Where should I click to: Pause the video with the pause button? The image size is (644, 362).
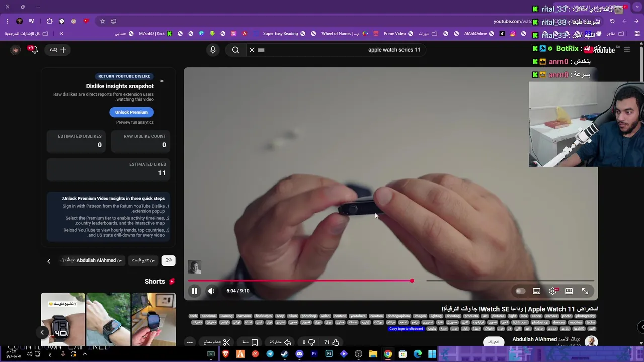[x=194, y=291]
